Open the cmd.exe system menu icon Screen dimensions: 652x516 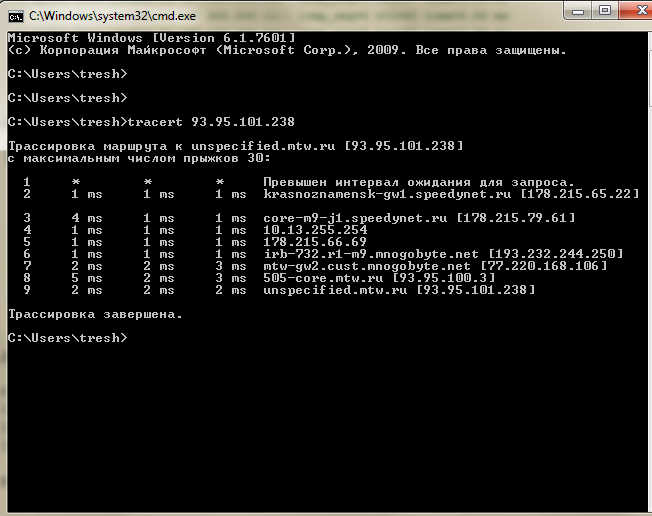tap(17, 15)
